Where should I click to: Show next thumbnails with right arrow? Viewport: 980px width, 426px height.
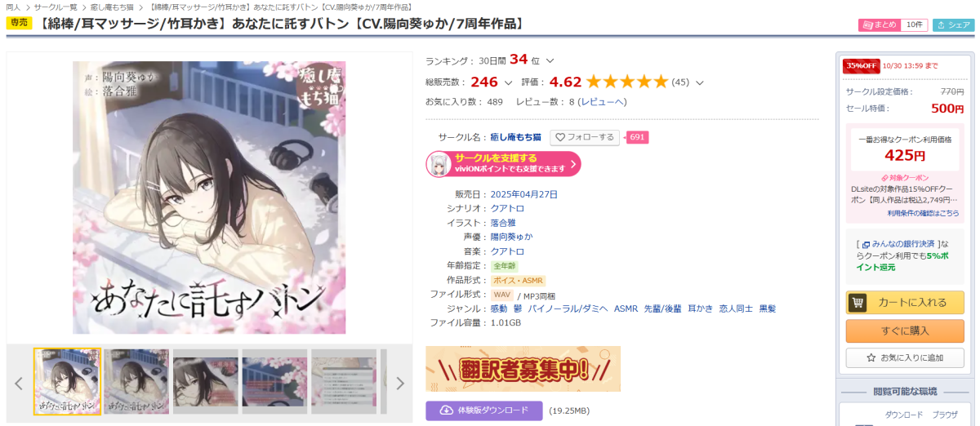point(400,383)
